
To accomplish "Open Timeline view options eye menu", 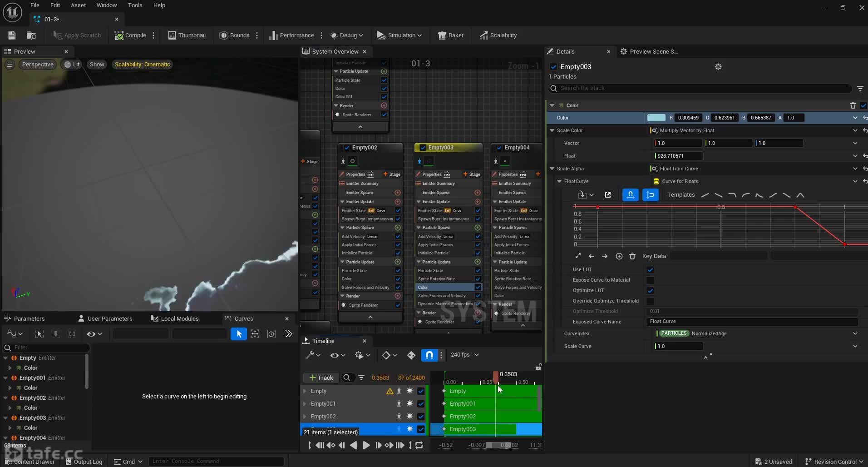I will tap(337, 355).
